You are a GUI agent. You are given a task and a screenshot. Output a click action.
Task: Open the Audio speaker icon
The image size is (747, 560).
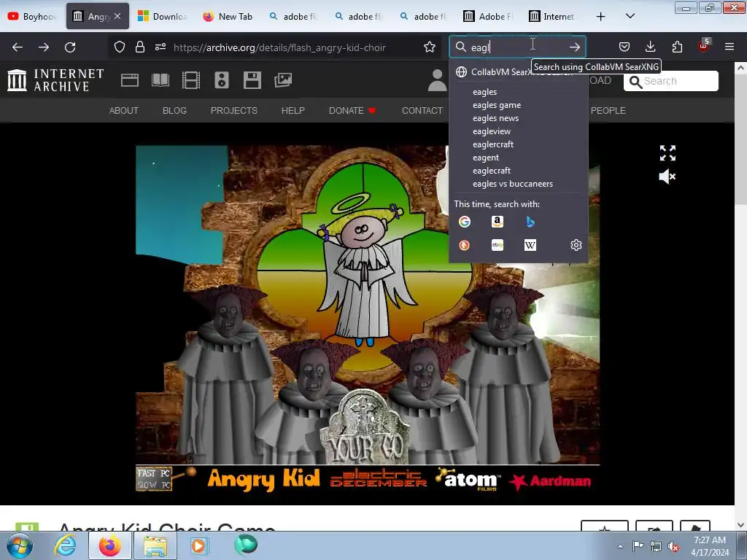(222, 80)
